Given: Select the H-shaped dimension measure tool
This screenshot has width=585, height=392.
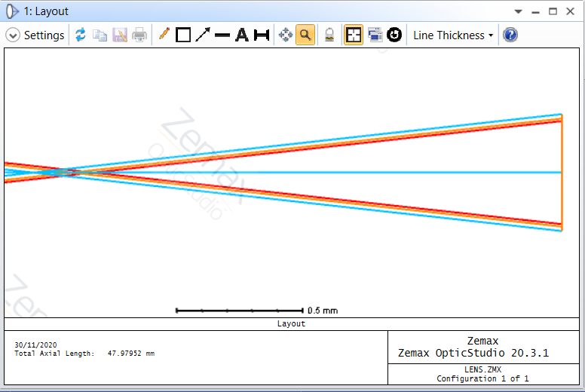Looking at the screenshot, I should tap(262, 35).
